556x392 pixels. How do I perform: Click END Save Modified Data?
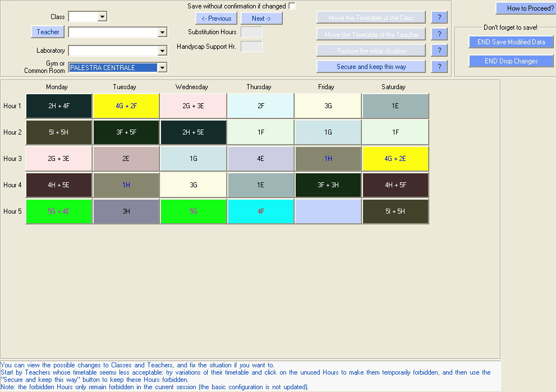(x=511, y=42)
